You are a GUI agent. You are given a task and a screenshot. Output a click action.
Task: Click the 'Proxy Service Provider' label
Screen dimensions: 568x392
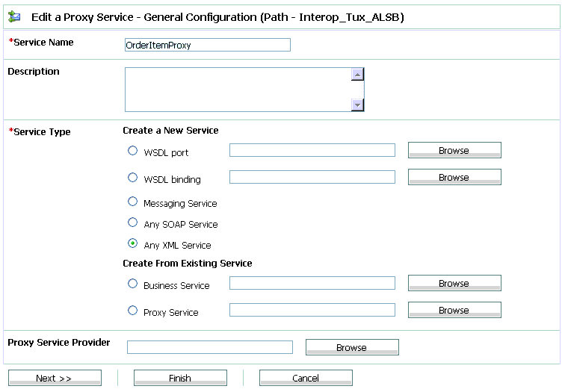[59, 343]
